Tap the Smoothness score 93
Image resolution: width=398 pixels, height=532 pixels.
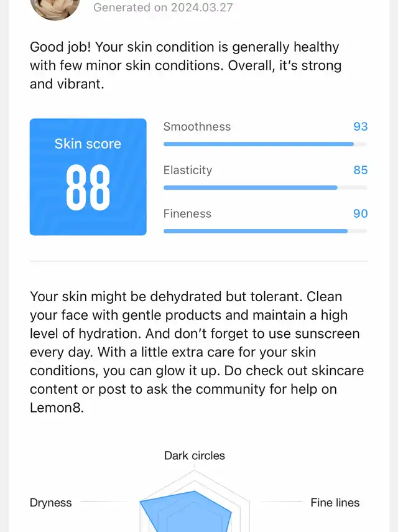click(360, 126)
